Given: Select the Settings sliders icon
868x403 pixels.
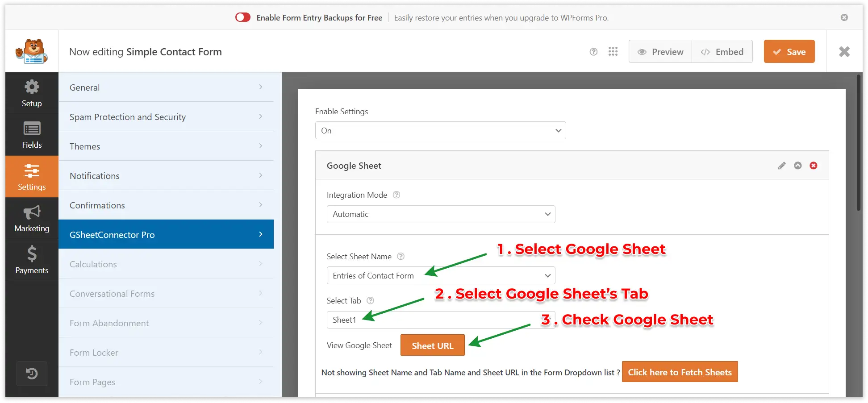Looking at the screenshot, I should click(x=31, y=176).
